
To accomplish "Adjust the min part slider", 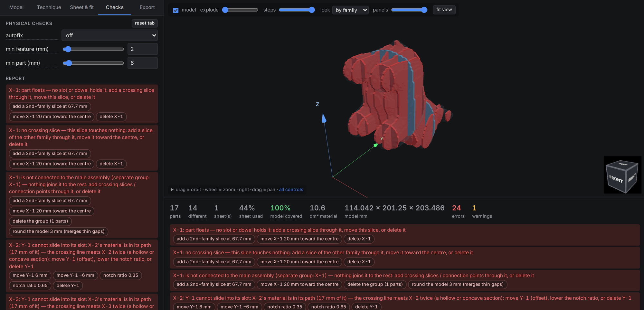I will coord(93,63).
